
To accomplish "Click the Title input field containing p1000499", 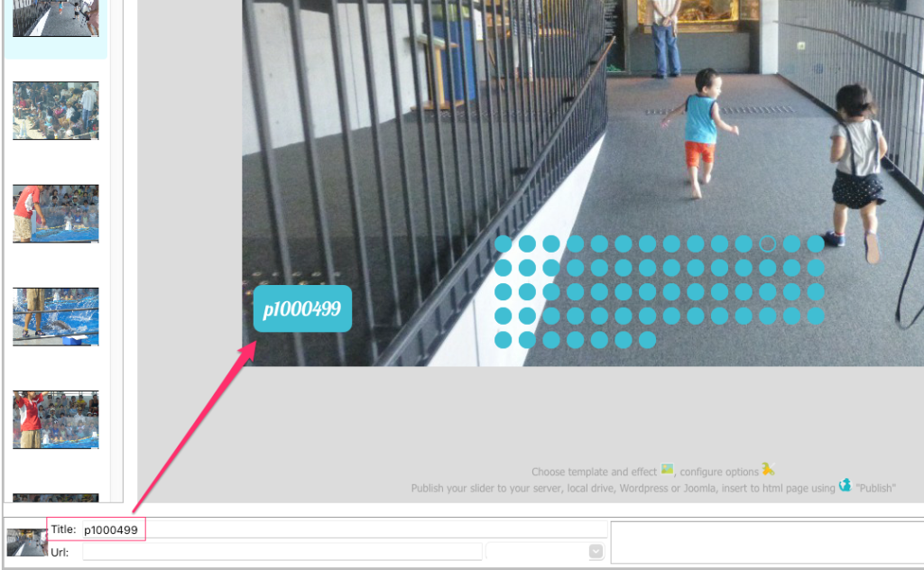I will (x=343, y=529).
